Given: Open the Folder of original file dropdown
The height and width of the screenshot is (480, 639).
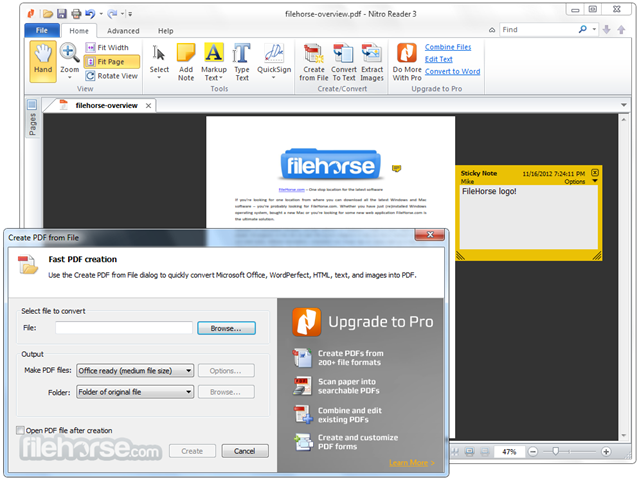Looking at the screenshot, I should [135, 392].
